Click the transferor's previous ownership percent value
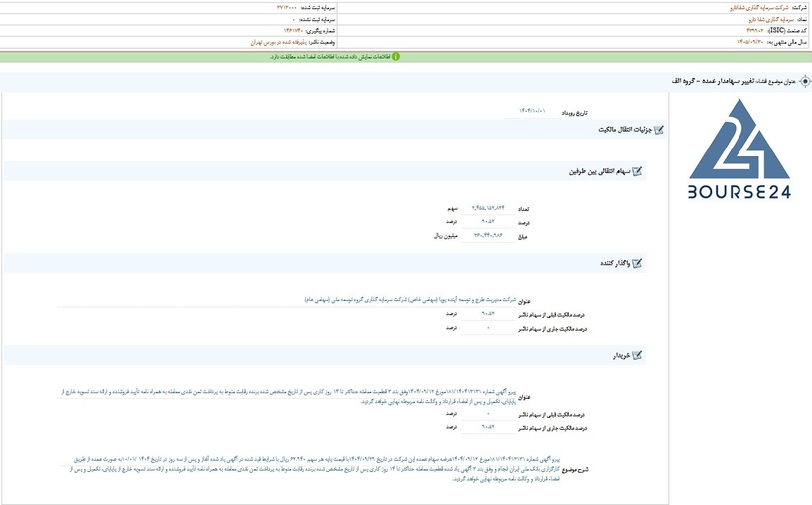 coord(488,314)
